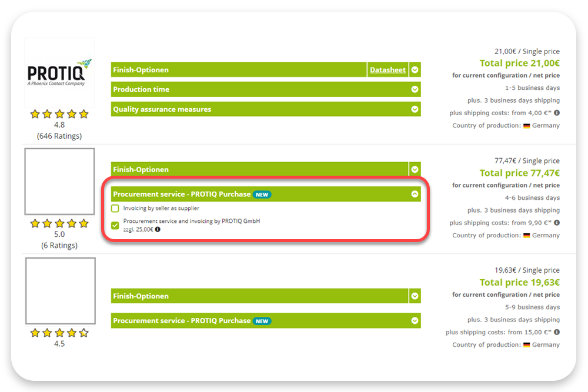Click the NEW badge on PROTIQ Purchase header
588x392 pixels.
[261, 194]
